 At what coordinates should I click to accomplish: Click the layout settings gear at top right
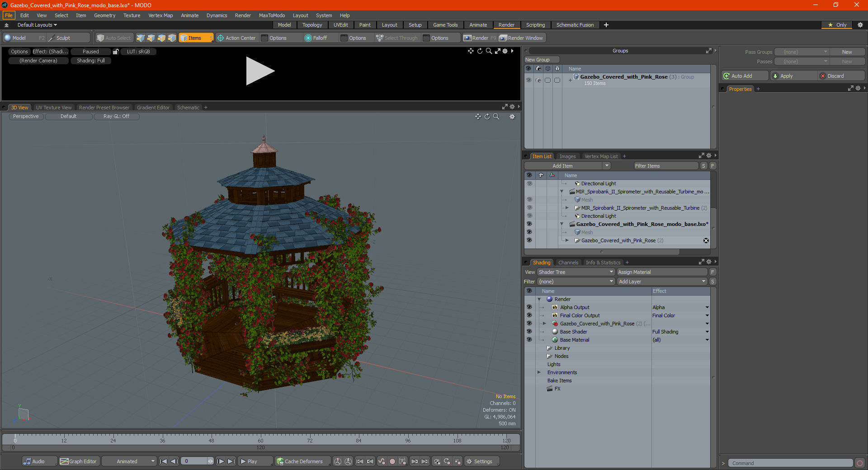[x=860, y=25]
